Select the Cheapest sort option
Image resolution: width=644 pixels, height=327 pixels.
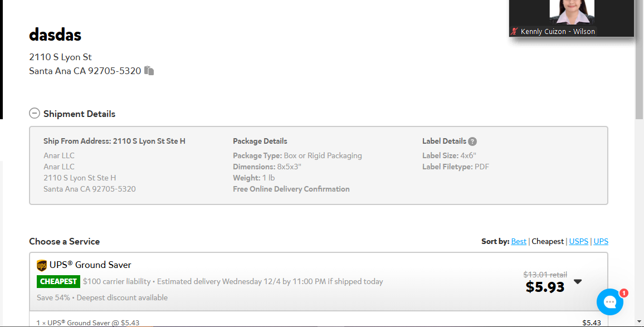pyautogui.click(x=548, y=241)
